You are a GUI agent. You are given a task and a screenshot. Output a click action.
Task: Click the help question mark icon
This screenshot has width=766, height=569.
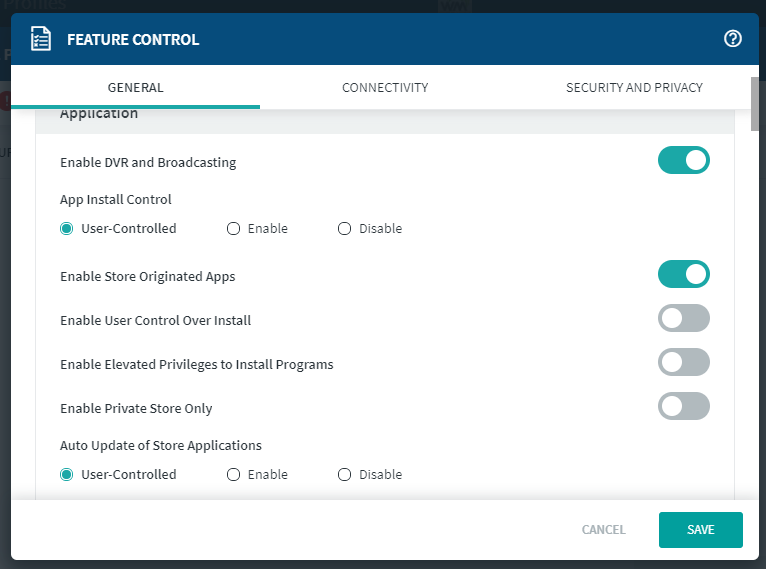732,39
